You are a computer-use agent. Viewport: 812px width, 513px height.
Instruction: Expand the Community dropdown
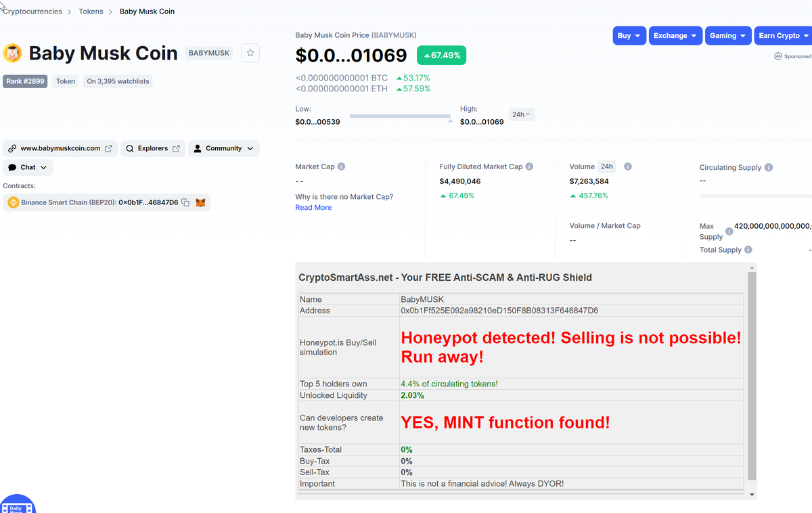tap(223, 148)
